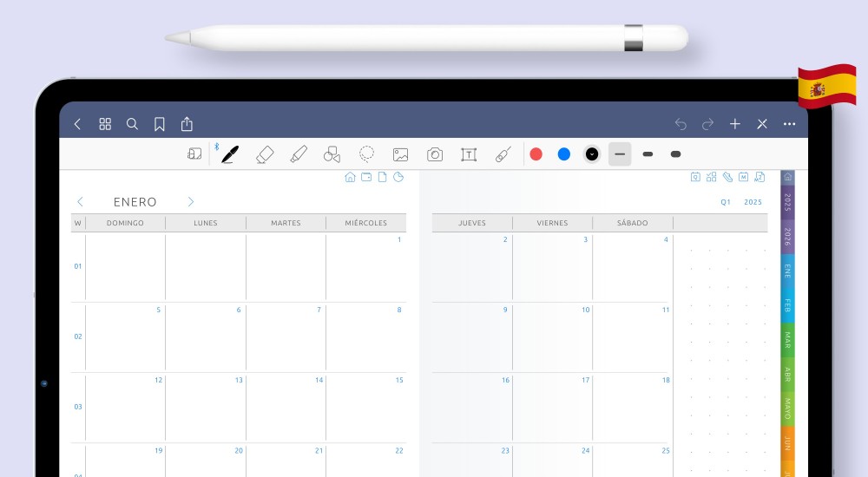Open week 01 link

[78, 266]
